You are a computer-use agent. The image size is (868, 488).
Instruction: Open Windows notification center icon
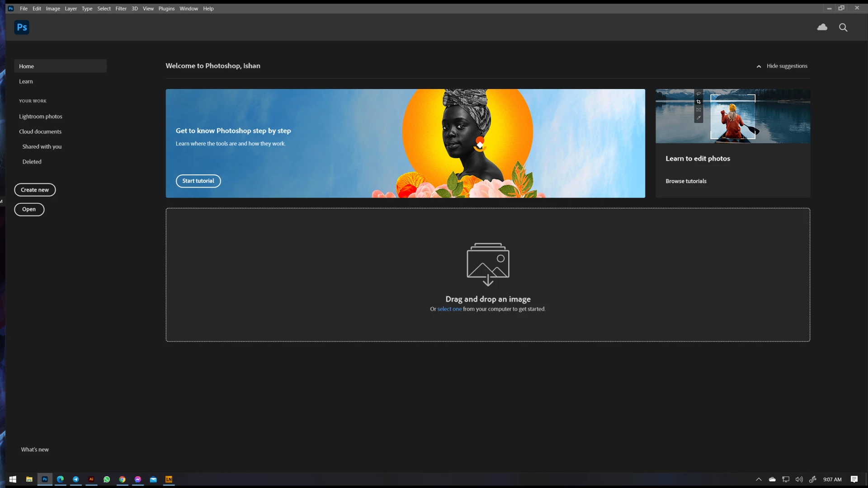(x=854, y=479)
